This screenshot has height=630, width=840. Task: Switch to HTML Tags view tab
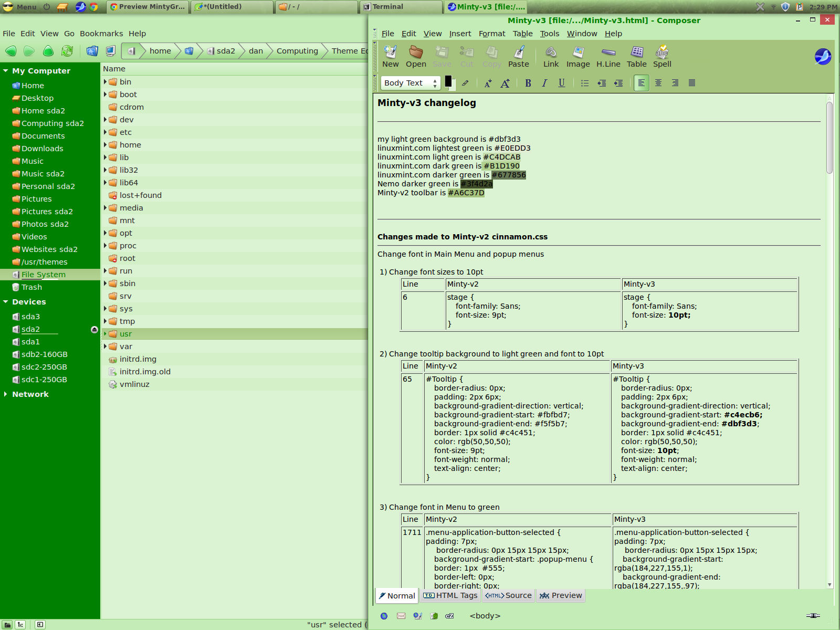click(450, 595)
